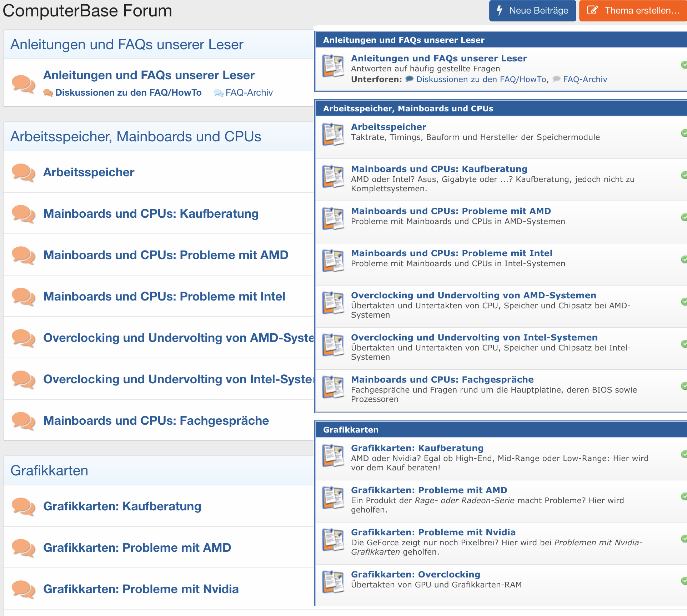Click the pencil icon in Thema erstellen button
This screenshot has width=687, height=616.
592,10
